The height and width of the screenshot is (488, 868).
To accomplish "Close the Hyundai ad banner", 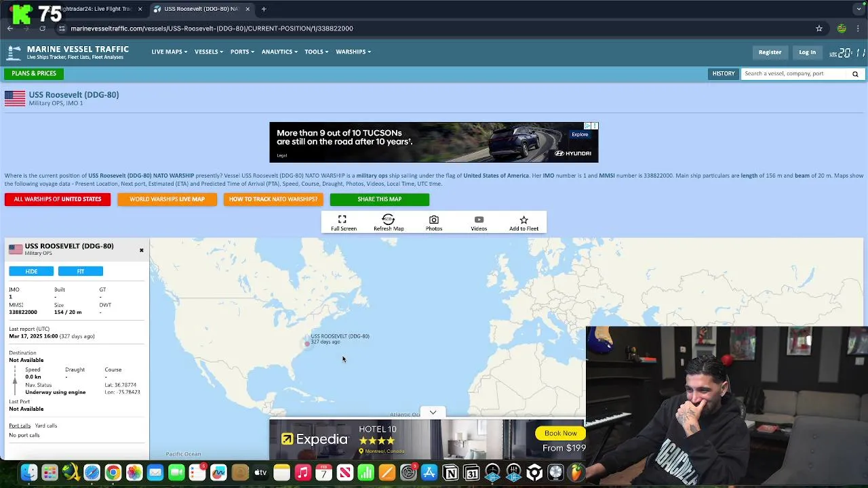I will tap(595, 126).
